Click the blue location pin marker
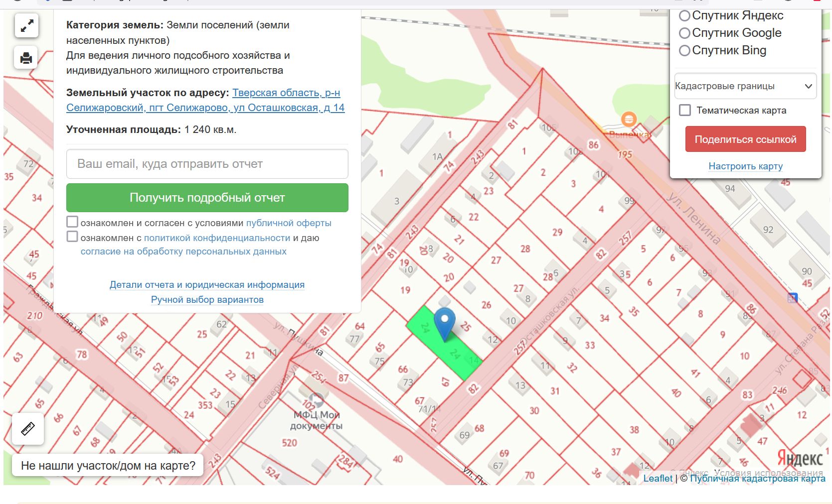Viewport: 832px width, 504px height. (x=445, y=324)
